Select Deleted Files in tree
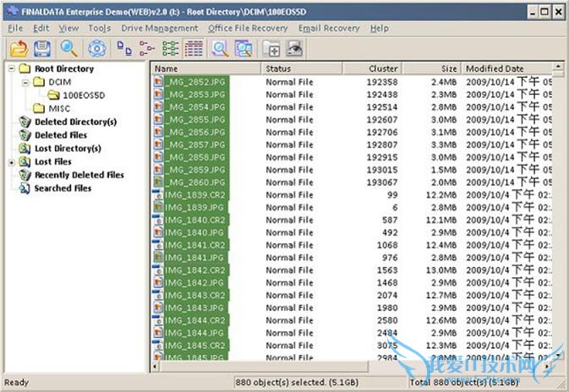Viewport: 569px width, 392px height. click(x=61, y=135)
